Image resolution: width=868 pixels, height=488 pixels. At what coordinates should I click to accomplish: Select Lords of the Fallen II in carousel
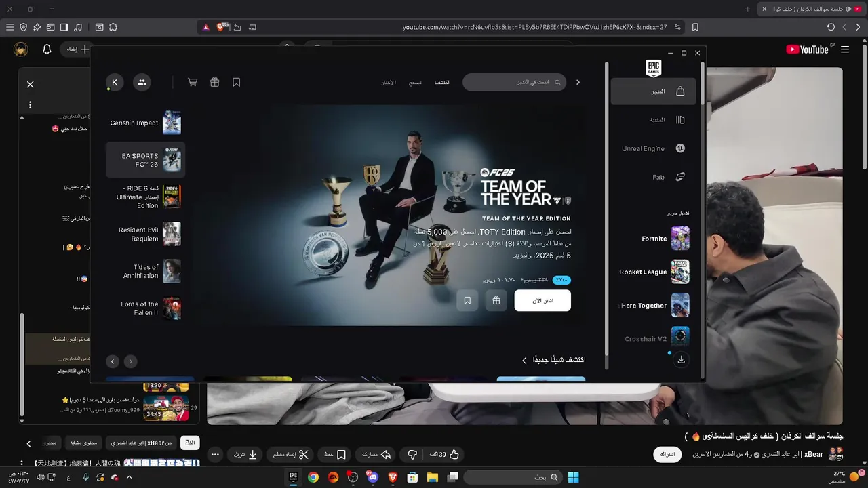[145, 308]
